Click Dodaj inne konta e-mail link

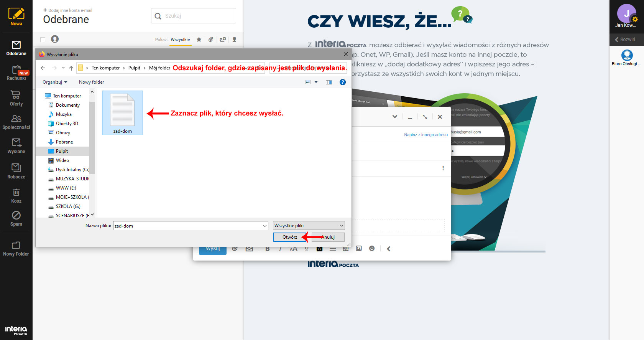(68, 10)
